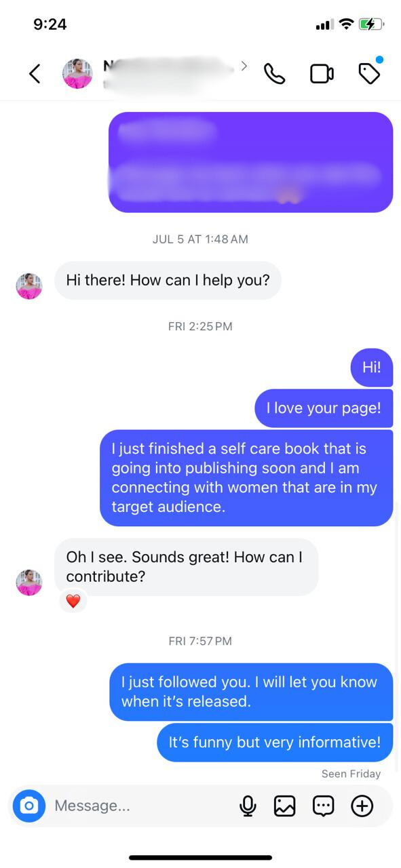Viewport: 401px width, 868px height.
Task: Go back using the left arrow
Action: click(x=35, y=73)
